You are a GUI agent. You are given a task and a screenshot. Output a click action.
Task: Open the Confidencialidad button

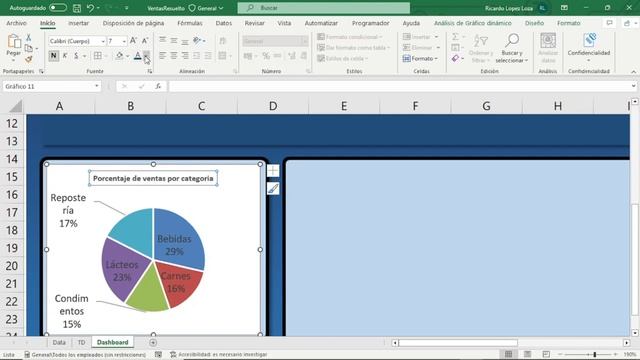click(x=589, y=48)
